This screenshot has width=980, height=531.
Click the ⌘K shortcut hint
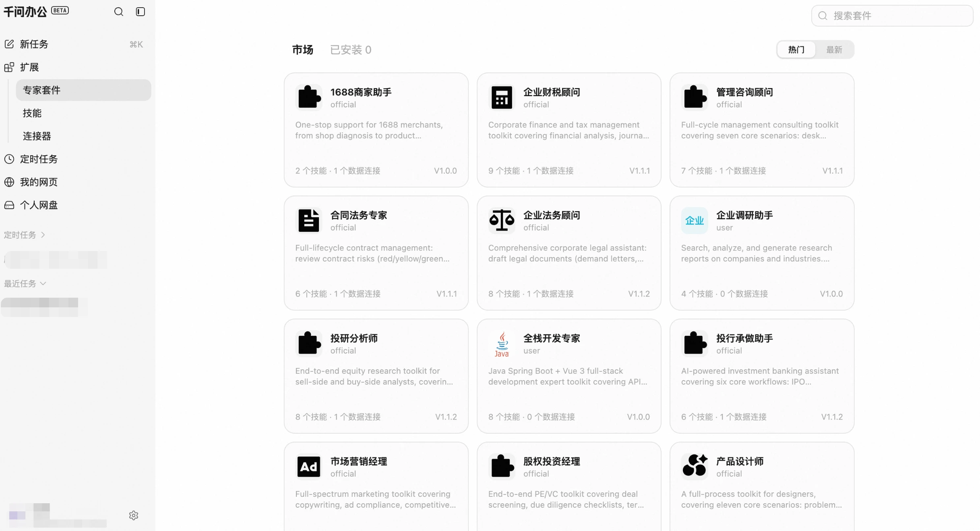(136, 44)
